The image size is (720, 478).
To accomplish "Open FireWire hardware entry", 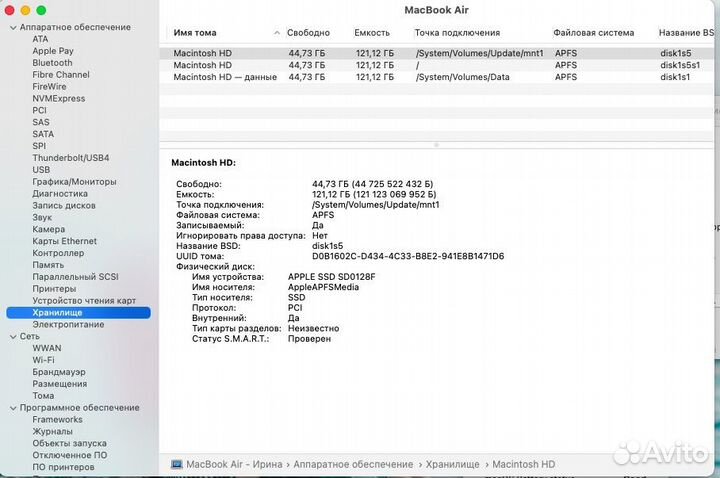I will 49,86.
